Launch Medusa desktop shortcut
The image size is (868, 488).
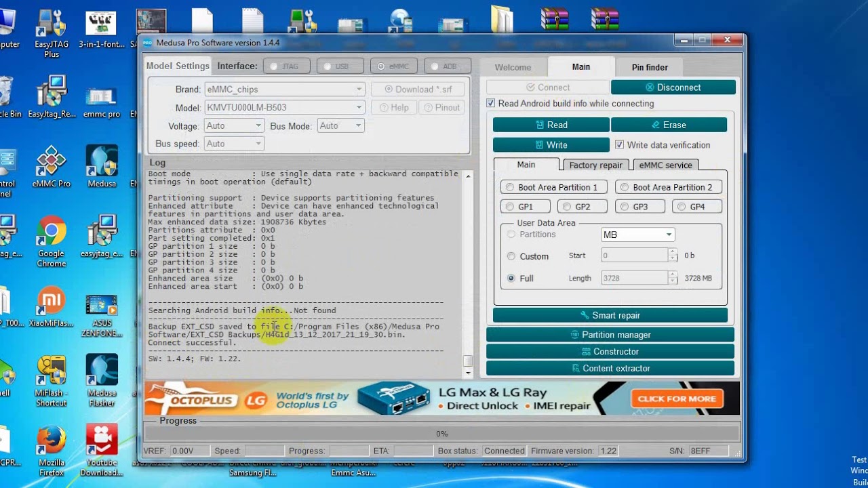[102, 167]
